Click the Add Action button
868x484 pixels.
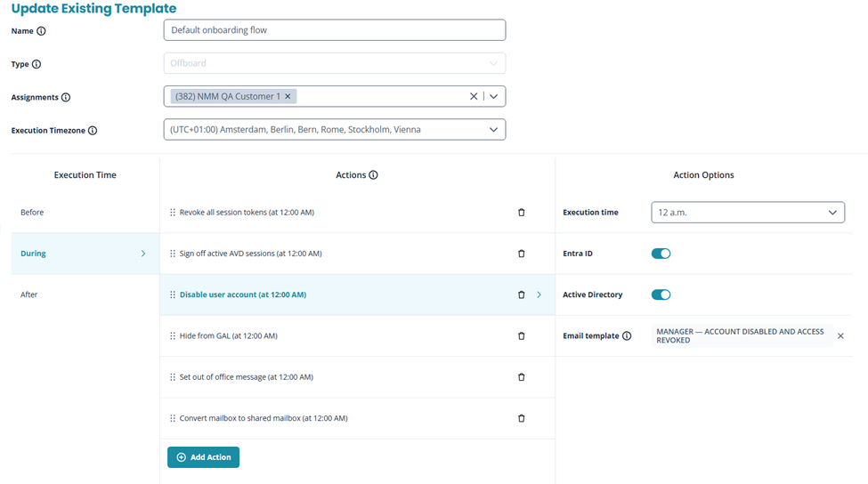coord(203,457)
